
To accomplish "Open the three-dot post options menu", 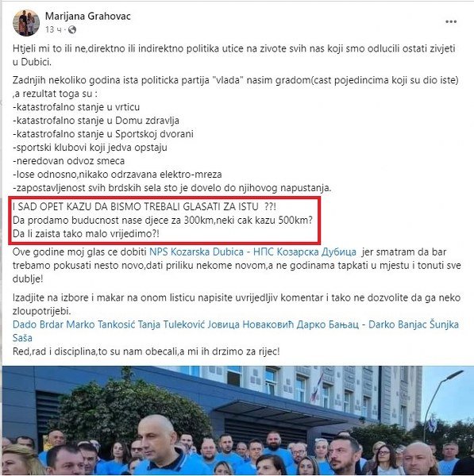I will [x=451, y=22].
